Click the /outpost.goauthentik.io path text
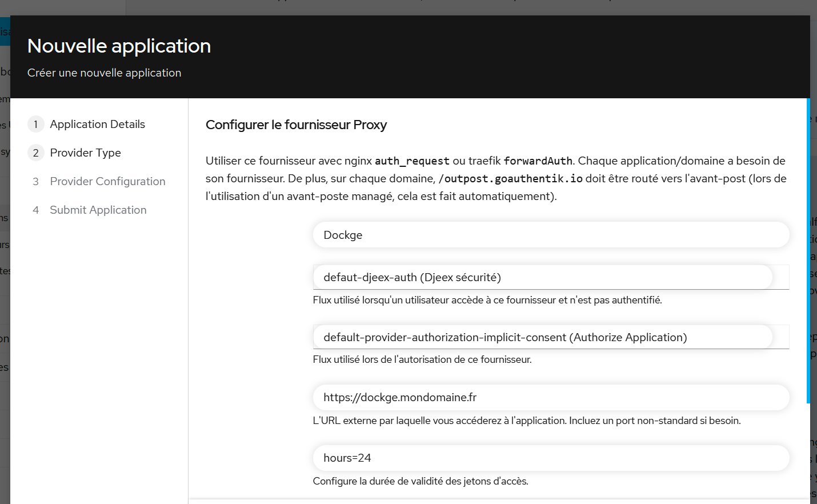The image size is (817, 504). (x=510, y=179)
